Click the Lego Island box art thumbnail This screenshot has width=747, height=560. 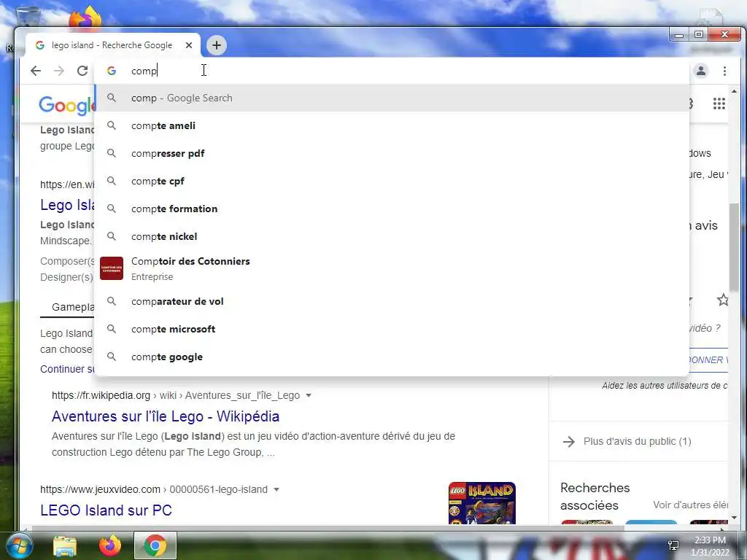[481, 503]
